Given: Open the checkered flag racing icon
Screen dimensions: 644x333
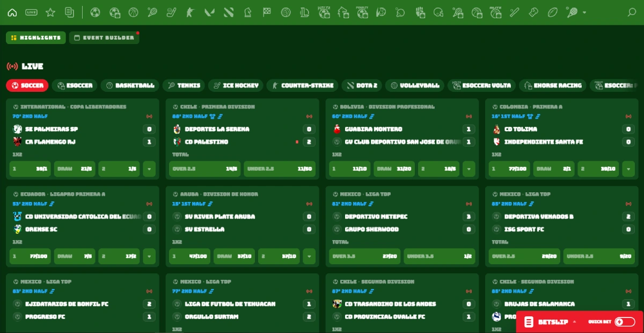Looking at the screenshot, I should click(267, 12).
